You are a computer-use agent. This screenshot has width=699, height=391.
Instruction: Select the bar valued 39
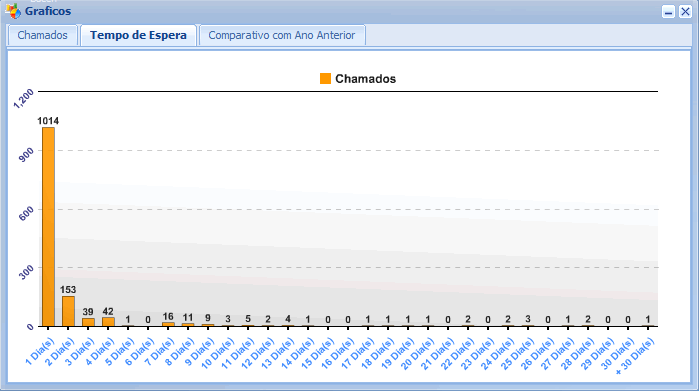pos(88,322)
